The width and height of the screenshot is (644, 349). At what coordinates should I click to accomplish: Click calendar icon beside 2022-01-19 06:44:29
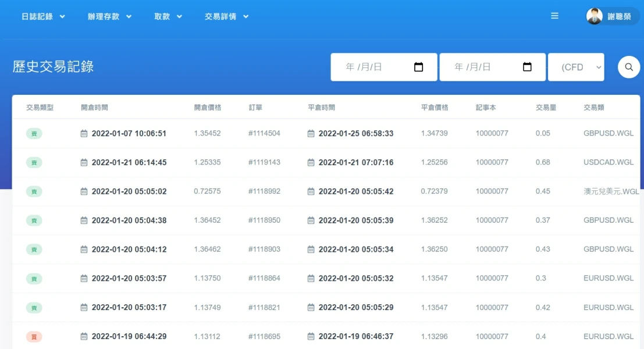(84, 336)
